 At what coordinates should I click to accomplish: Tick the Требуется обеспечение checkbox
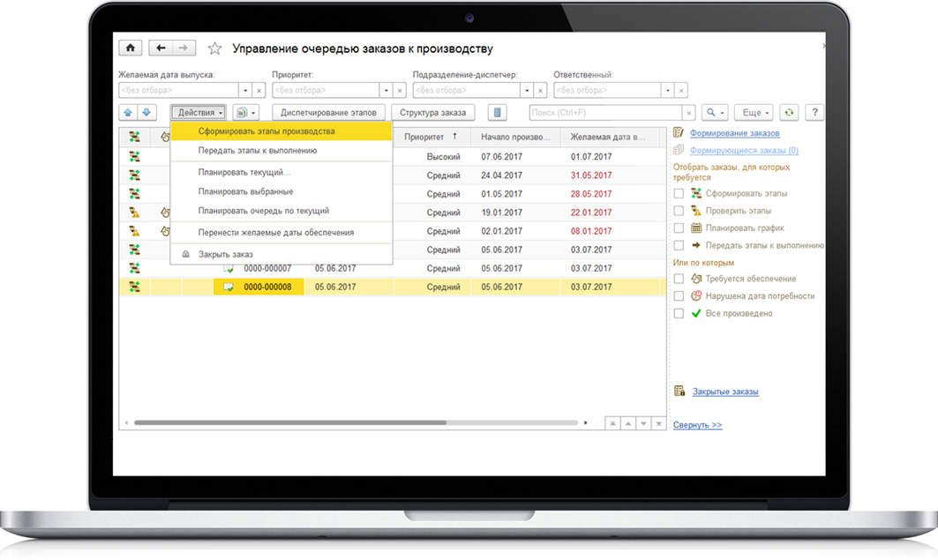[x=679, y=279]
